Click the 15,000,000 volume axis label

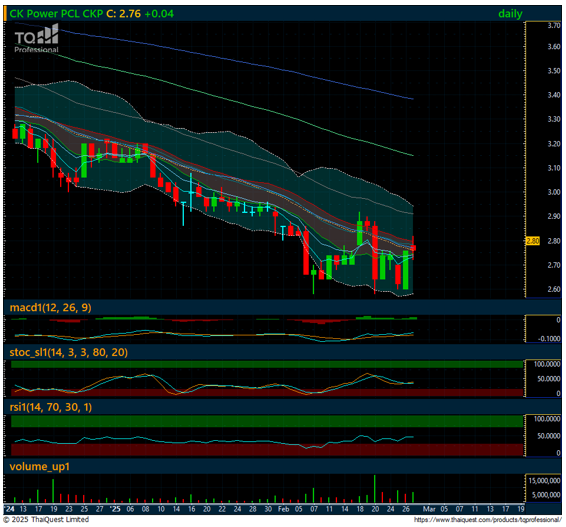coord(544,481)
